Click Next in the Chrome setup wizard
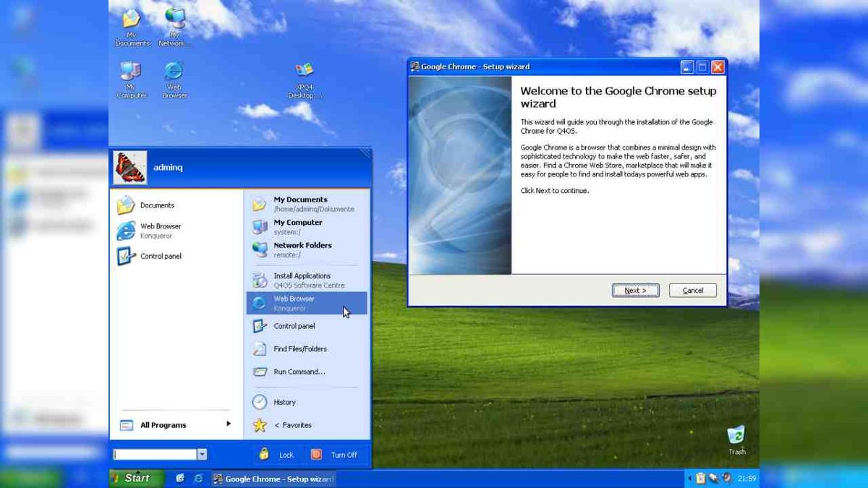 point(634,290)
